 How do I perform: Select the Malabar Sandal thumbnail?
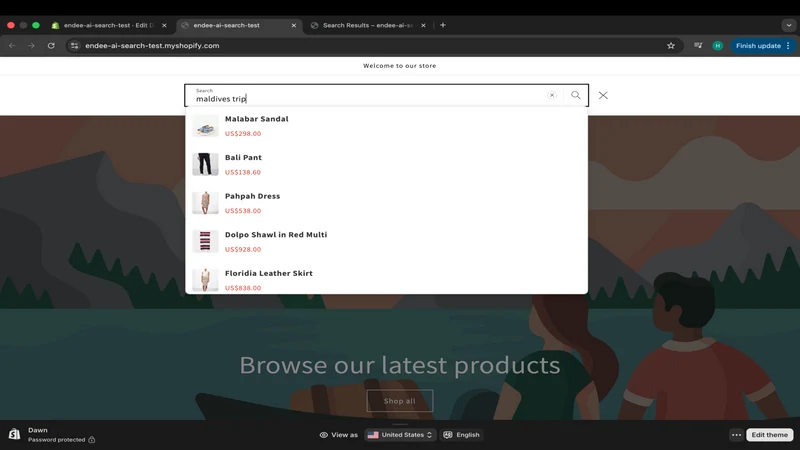pos(205,126)
